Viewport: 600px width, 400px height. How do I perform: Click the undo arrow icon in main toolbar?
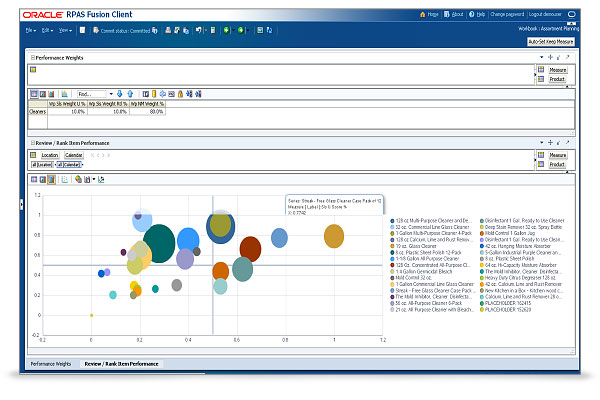199,30
